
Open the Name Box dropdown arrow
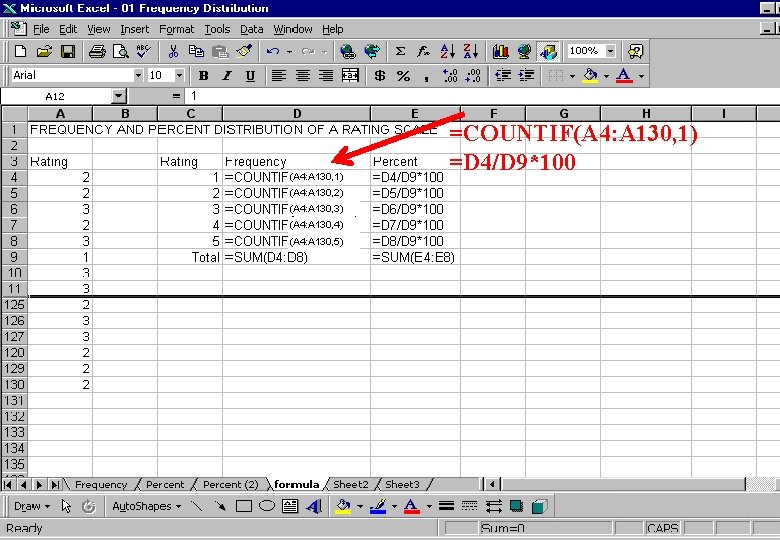118,96
